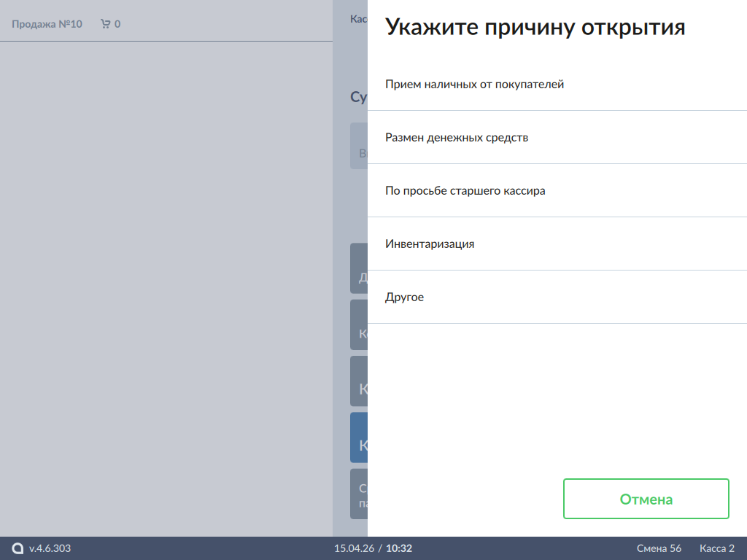Pick 'По просьбе старшего кассира' reason
Image resolution: width=747 pixels, height=560 pixels.
tap(465, 191)
